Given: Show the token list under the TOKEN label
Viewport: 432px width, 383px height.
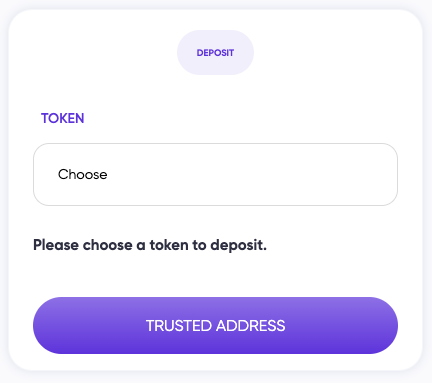Looking at the screenshot, I should [x=215, y=174].
